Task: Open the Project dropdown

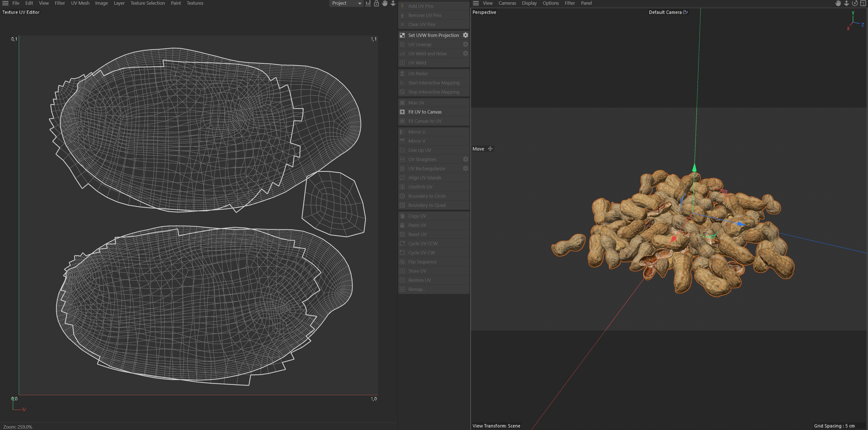Action: click(346, 3)
